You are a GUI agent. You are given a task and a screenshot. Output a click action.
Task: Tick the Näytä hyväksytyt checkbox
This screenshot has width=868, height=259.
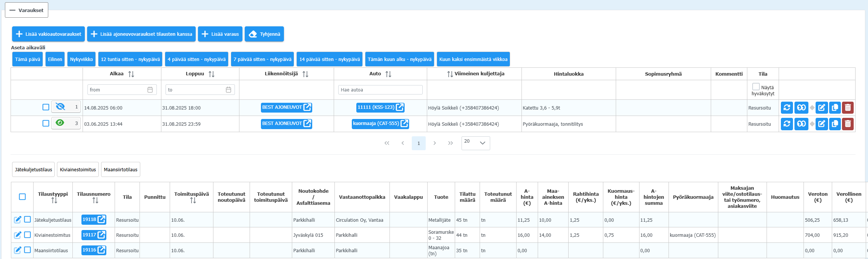click(756, 87)
